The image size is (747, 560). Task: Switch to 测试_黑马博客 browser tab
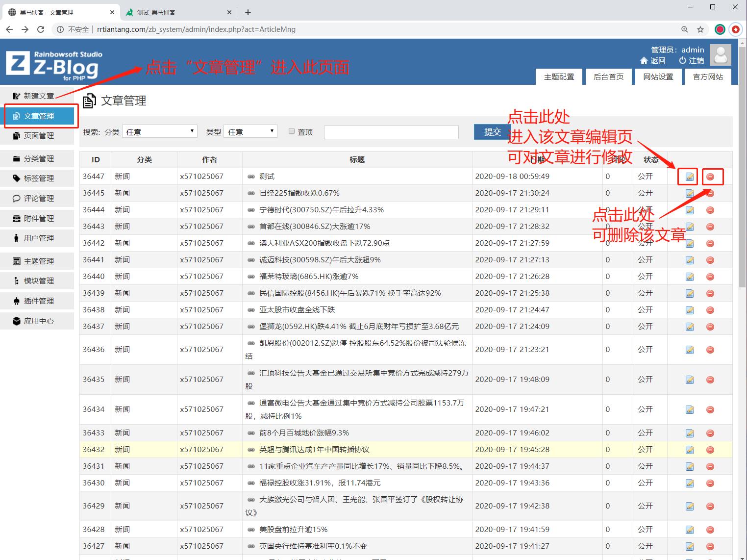[x=179, y=12]
